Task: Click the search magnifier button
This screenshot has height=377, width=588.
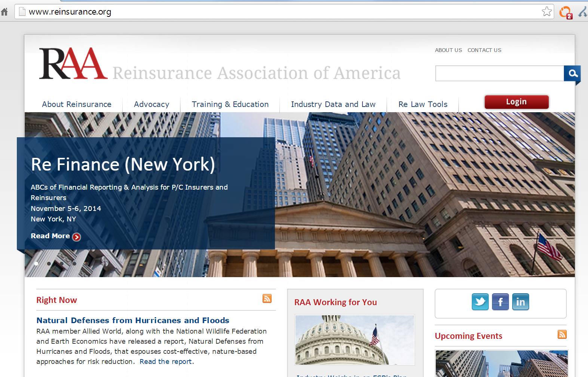Action: tap(572, 73)
